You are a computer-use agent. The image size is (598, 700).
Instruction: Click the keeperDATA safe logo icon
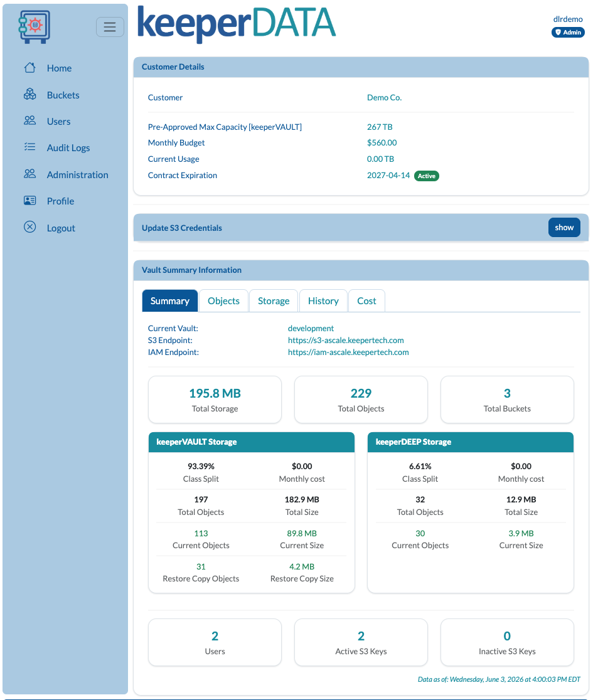point(35,27)
